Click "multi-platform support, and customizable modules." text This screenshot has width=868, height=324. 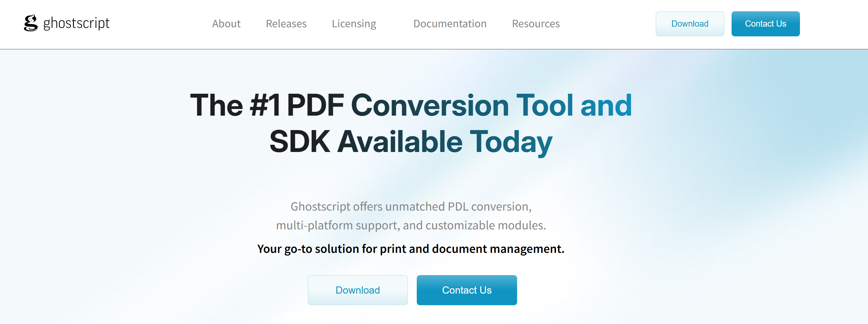[411, 225]
